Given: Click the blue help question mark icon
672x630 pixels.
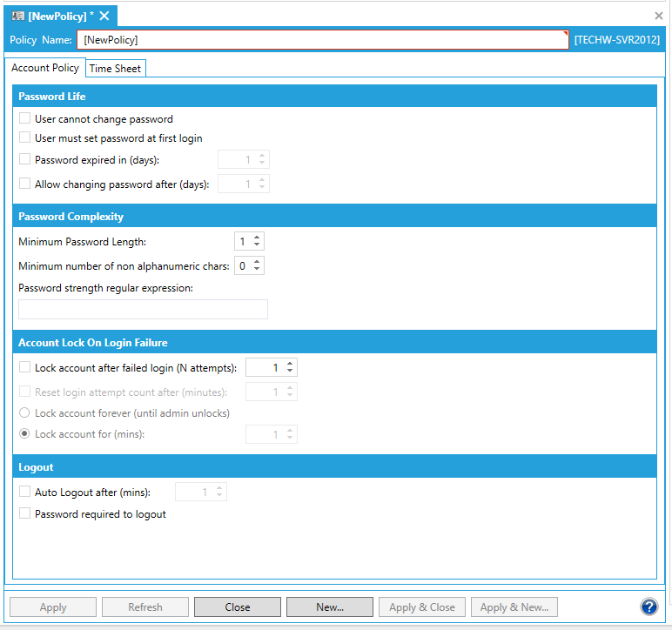Looking at the screenshot, I should [648, 607].
